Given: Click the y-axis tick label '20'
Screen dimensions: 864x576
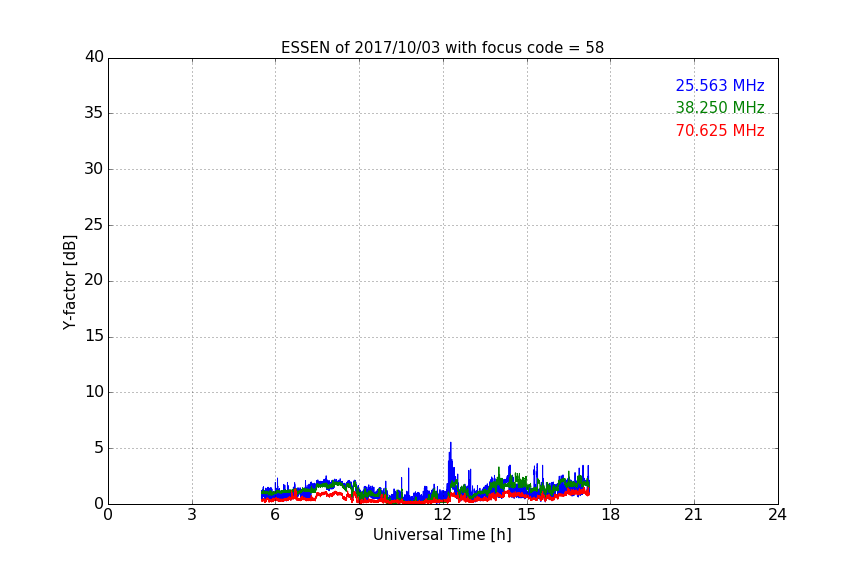Looking at the screenshot, I should 94,280.
